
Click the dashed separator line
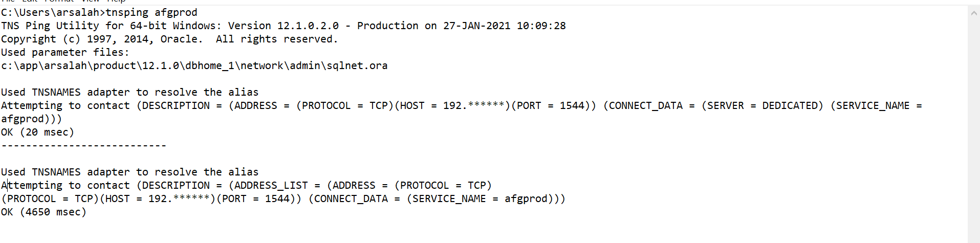pos(83,145)
